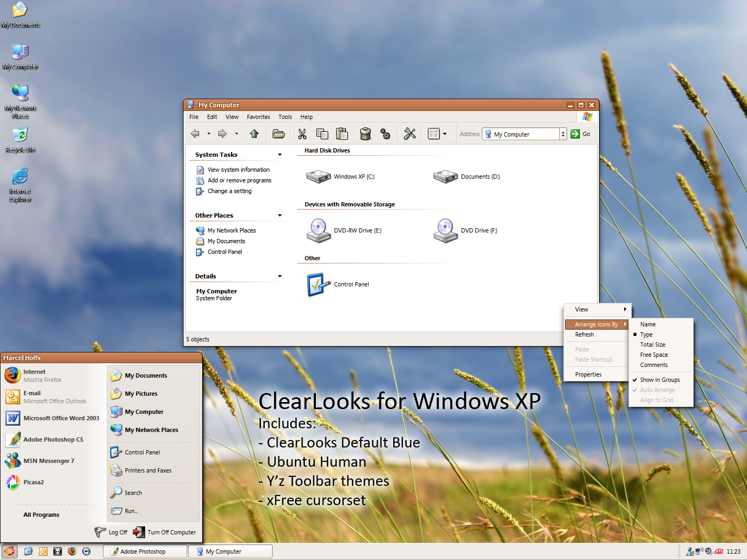Select Name in the Arrange Icons By submenu
747x560 pixels.
(647, 324)
